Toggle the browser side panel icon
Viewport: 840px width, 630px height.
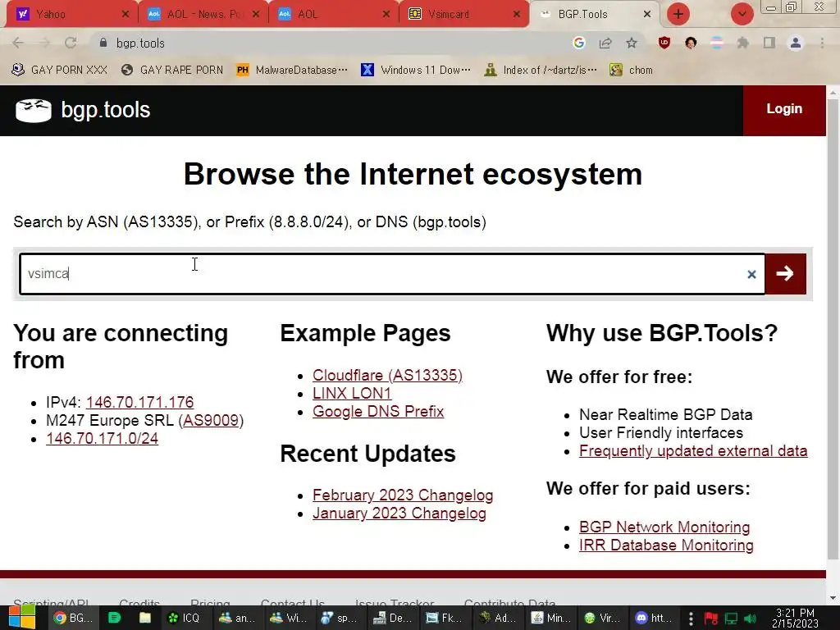[769, 43]
